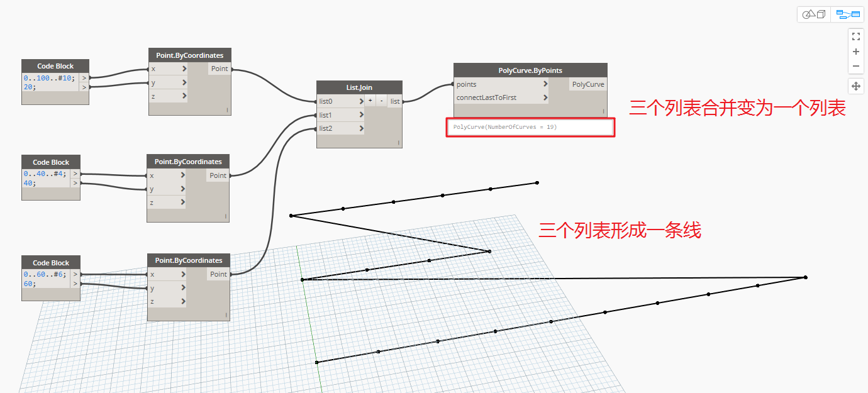The height and width of the screenshot is (393, 868).
Task: Click the points input on PolyCurve.ByPoints
Action: coord(501,84)
